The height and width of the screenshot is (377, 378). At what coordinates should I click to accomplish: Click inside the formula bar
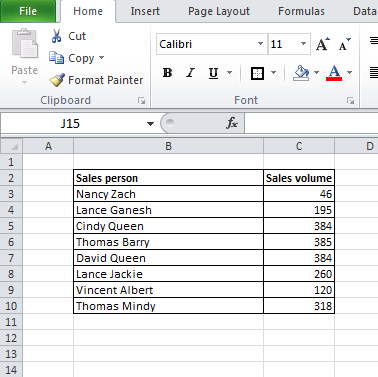pyautogui.click(x=311, y=123)
